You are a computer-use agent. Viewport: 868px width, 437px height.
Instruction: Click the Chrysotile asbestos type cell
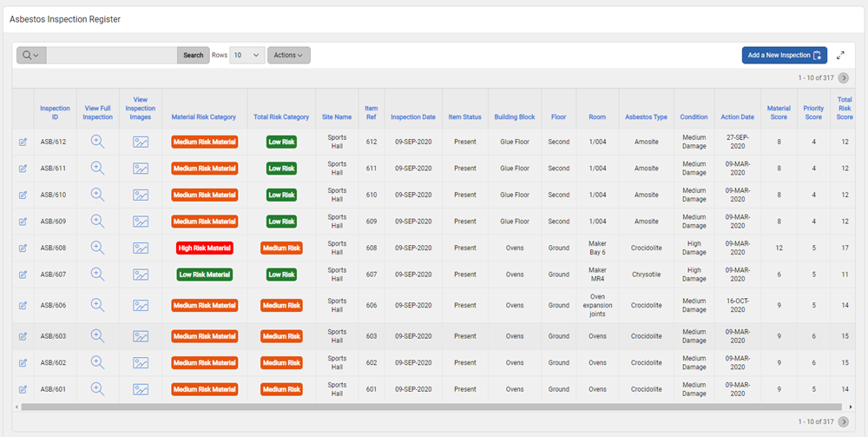click(646, 275)
